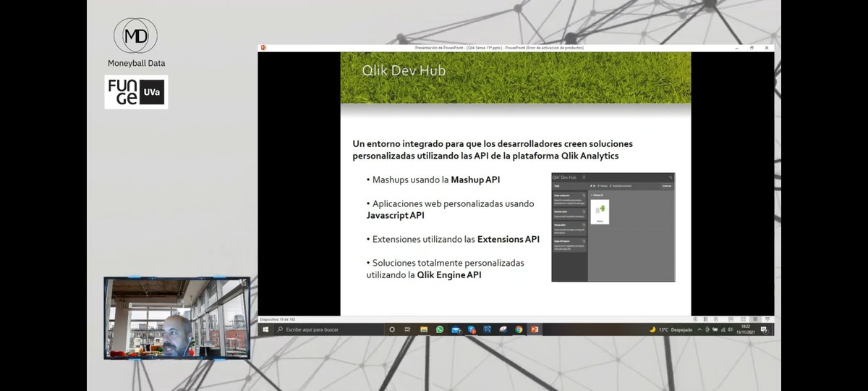
Task: Open the Windows Start menu
Action: pyautogui.click(x=265, y=329)
